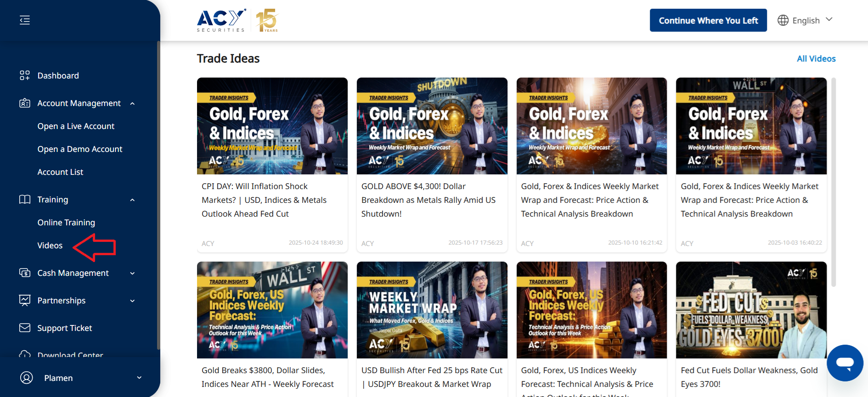The height and width of the screenshot is (397, 868).
Task: Click the Training section label
Action: pos(53,199)
